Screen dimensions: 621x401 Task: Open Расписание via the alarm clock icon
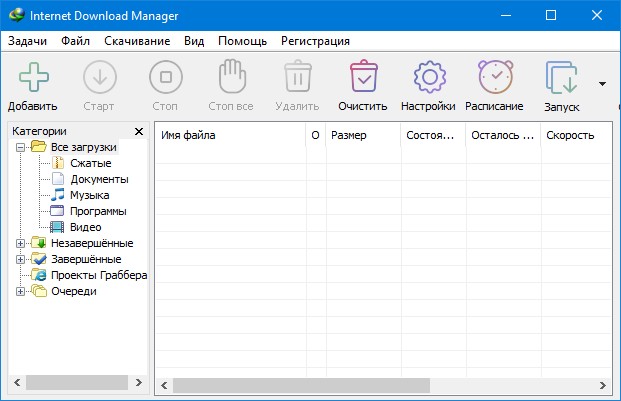(x=495, y=76)
